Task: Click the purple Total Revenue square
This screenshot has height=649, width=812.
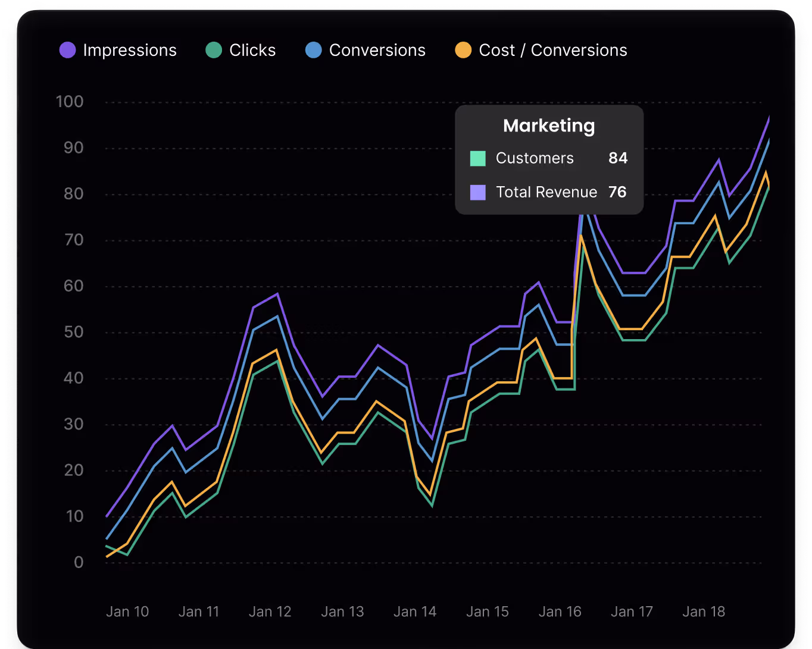Action: pyautogui.click(x=478, y=192)
